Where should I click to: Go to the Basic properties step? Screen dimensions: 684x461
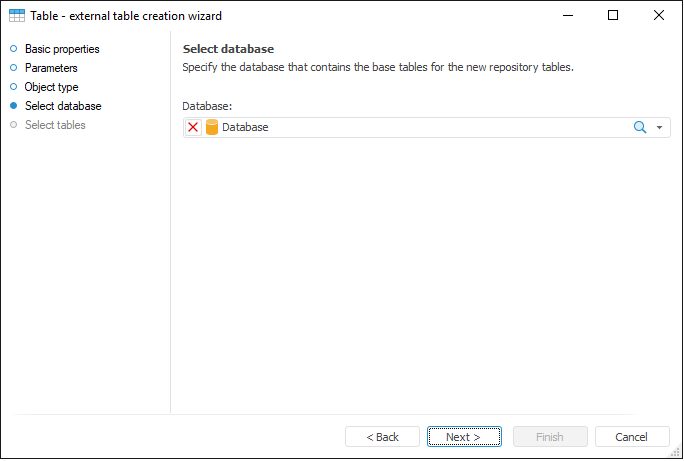[x=61, y=49]
